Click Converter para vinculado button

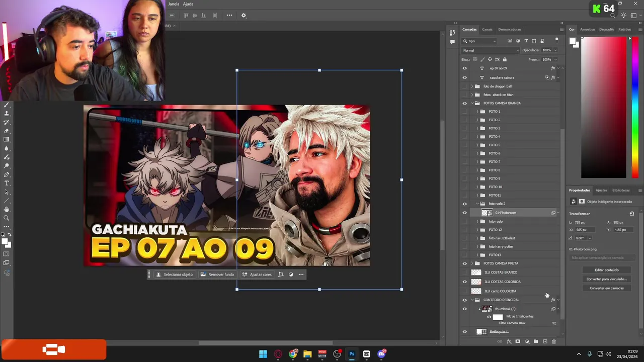(x=607, y=279)
